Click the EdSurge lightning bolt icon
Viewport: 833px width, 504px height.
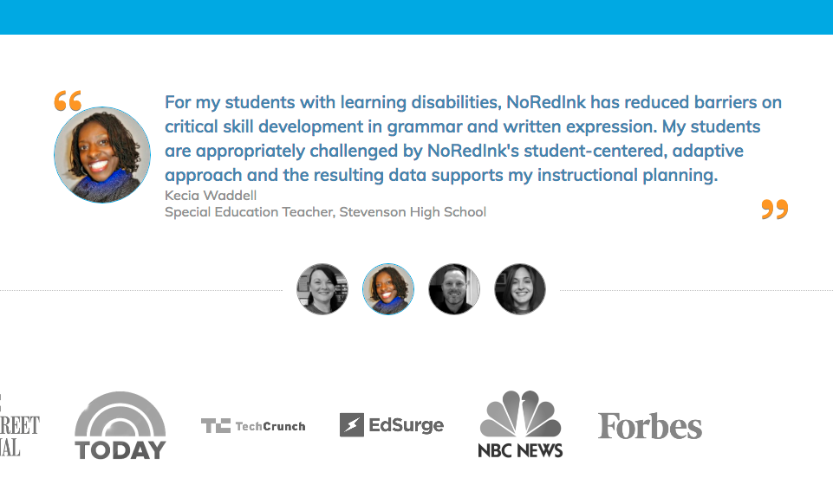tap(351, 424)
